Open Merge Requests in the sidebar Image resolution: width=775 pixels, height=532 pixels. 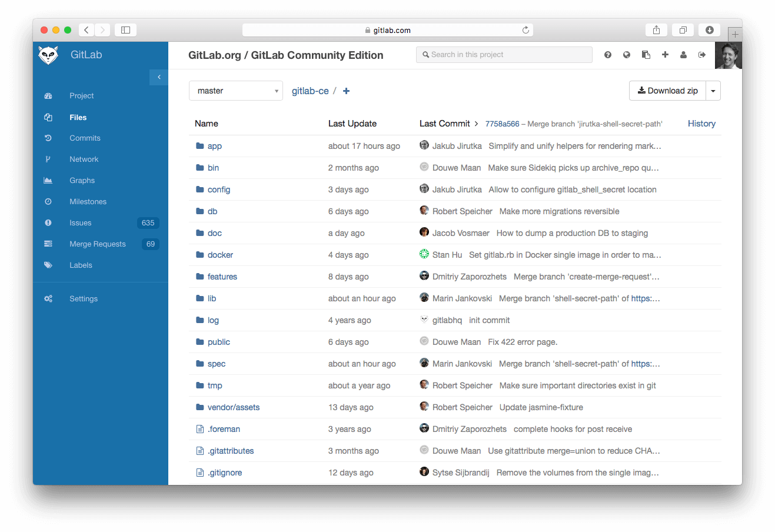(97, 244)
